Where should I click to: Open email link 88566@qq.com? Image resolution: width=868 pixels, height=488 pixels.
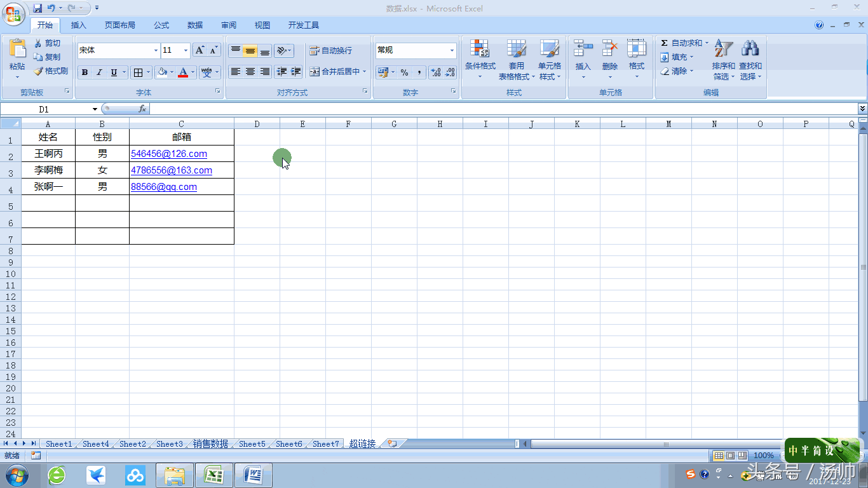[164, 187]
